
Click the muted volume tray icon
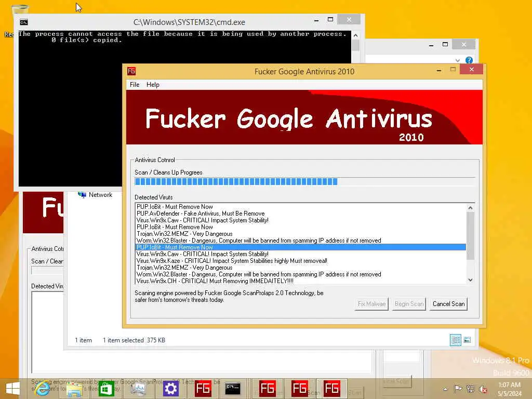483,389
